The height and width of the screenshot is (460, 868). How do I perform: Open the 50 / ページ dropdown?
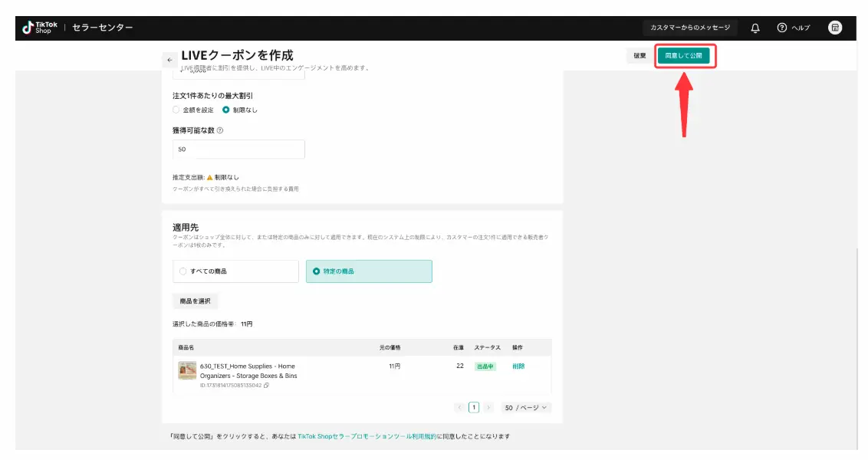pos(525,407)
